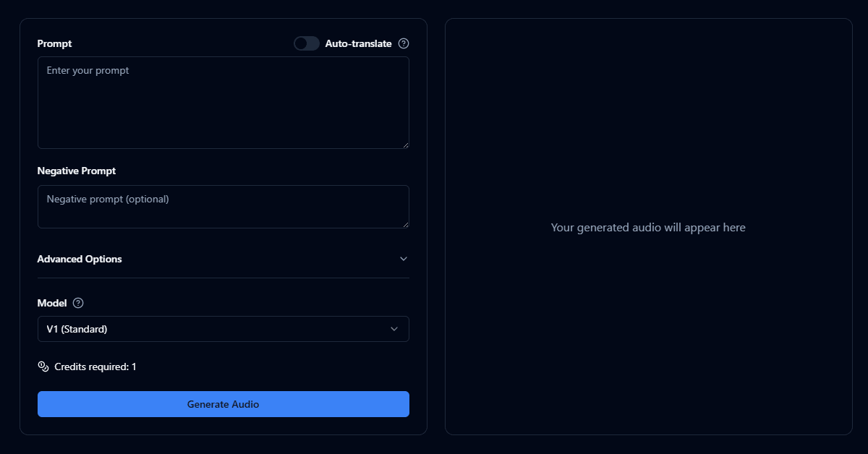The width and height of the screenshot is (868, 454).
Task: Select the V1 (Standard) model option
Action: [x=223, y=329]
